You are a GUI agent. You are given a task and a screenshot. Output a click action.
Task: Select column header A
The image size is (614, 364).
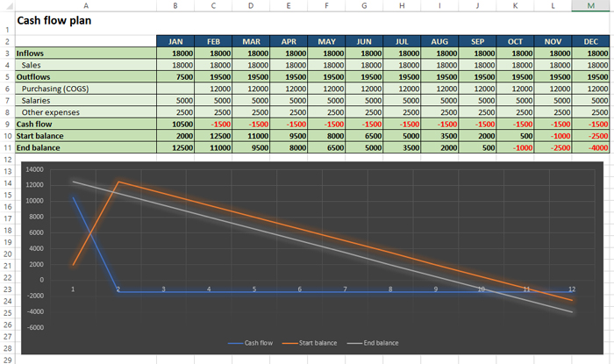[x=85, y=6]
